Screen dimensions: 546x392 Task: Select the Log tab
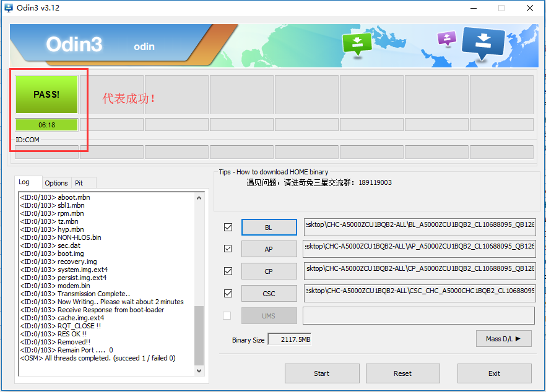pyautogui.click(x=24, y=182)
